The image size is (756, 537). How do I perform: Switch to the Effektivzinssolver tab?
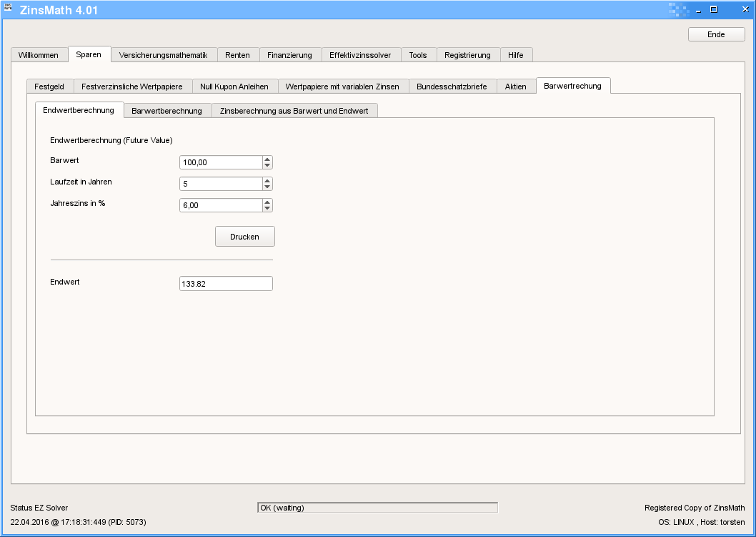360,55
